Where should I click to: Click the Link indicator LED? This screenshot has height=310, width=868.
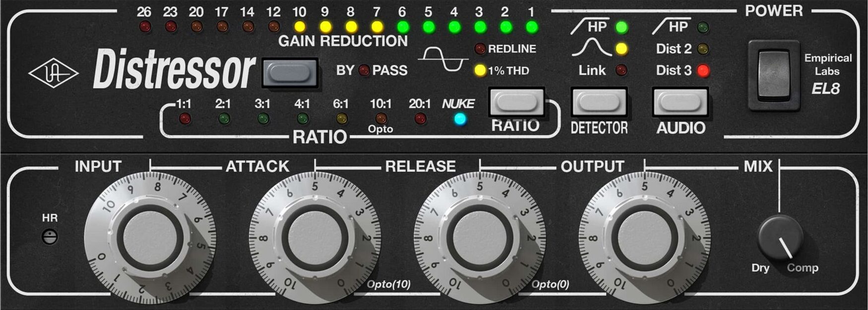tap(621, 71)
